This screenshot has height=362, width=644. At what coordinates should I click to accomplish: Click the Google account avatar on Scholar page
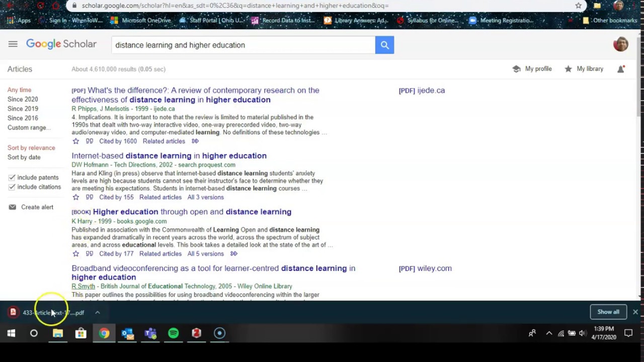[x=621, y=44]
